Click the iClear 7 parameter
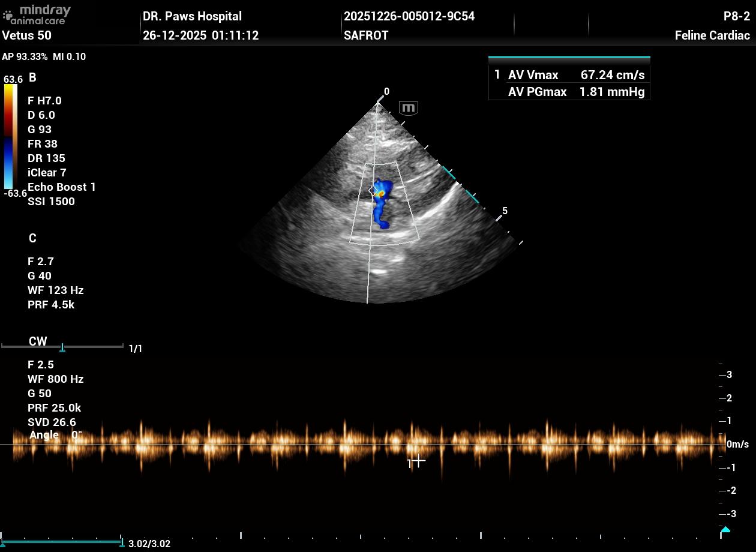This screenshot has width=756, height=552. click(x=47, y=173)
